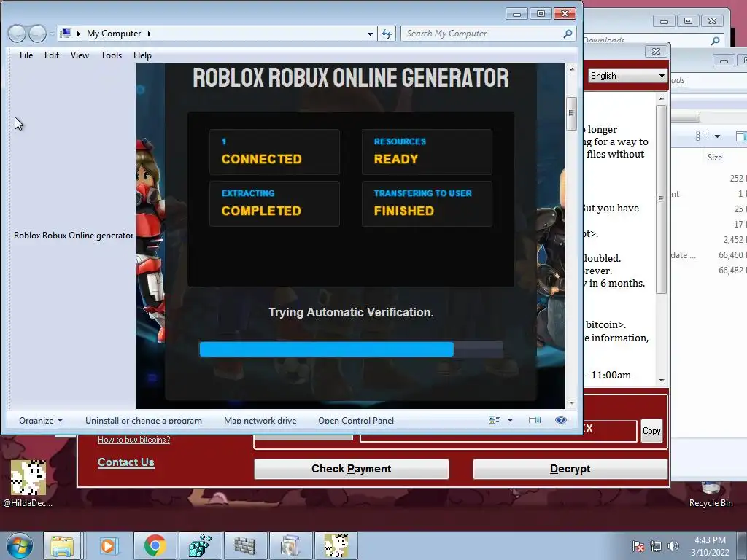Open Windows Explorer from the taskbar
Viewport: 747px width, 560px height.
(x=63, y=545)
